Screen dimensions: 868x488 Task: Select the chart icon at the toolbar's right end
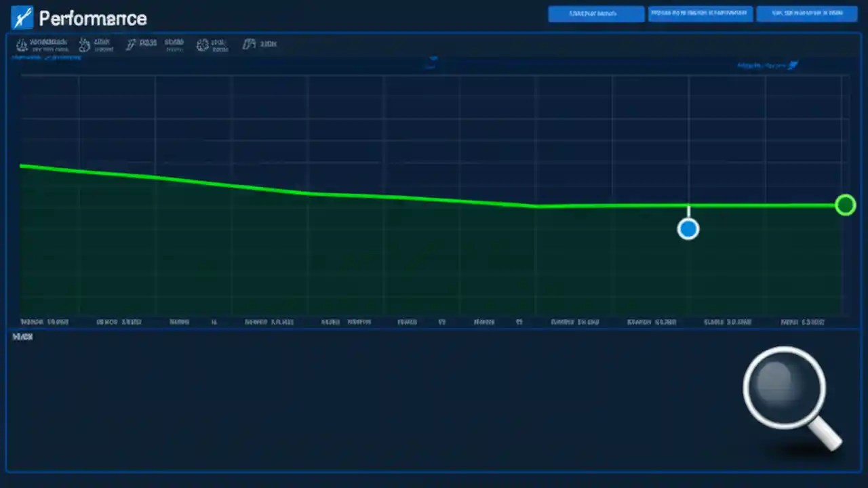click(249, 43)
